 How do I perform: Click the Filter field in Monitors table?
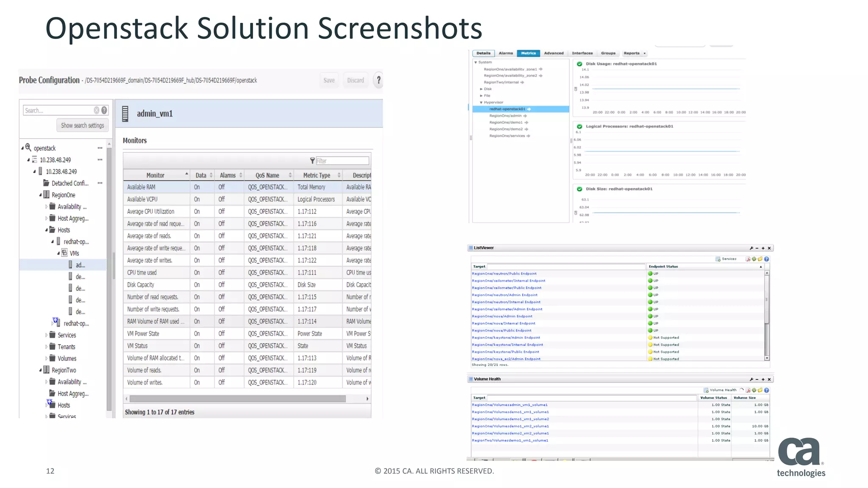[342, 161]
